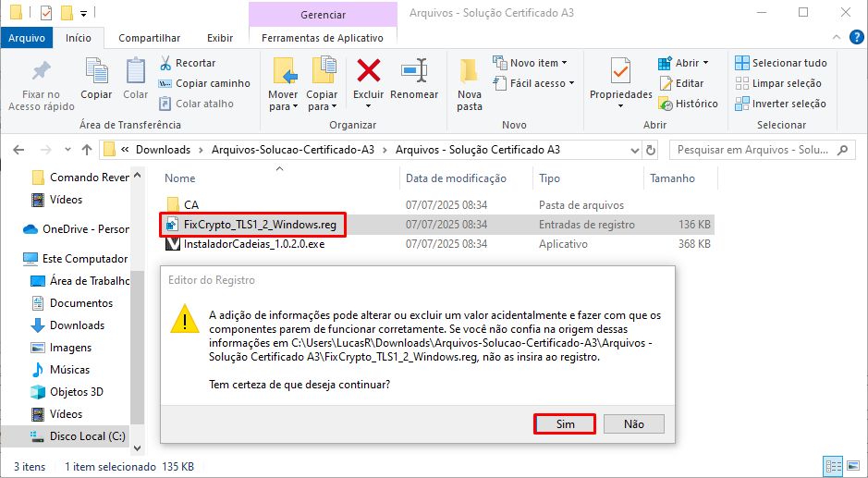Image resolution: width=868 pixels, height=478 pixels.
Task: Open the Arquivo menu tab
Action: coord(27,38)
